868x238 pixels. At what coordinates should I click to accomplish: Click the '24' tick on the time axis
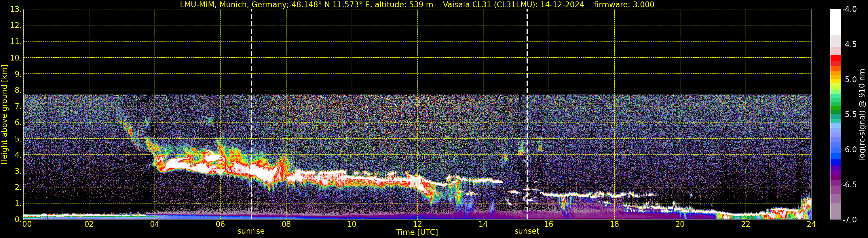[x=811, y=224]
